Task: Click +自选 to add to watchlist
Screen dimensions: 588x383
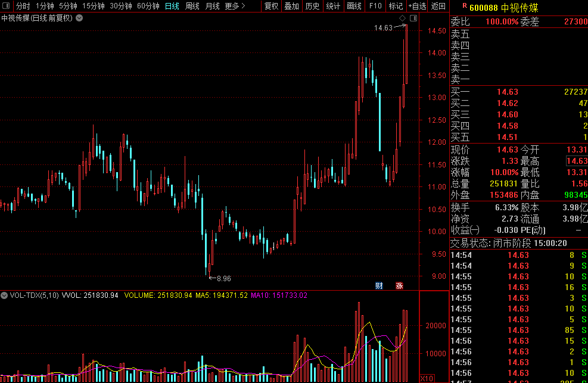Action: (417, 6)
